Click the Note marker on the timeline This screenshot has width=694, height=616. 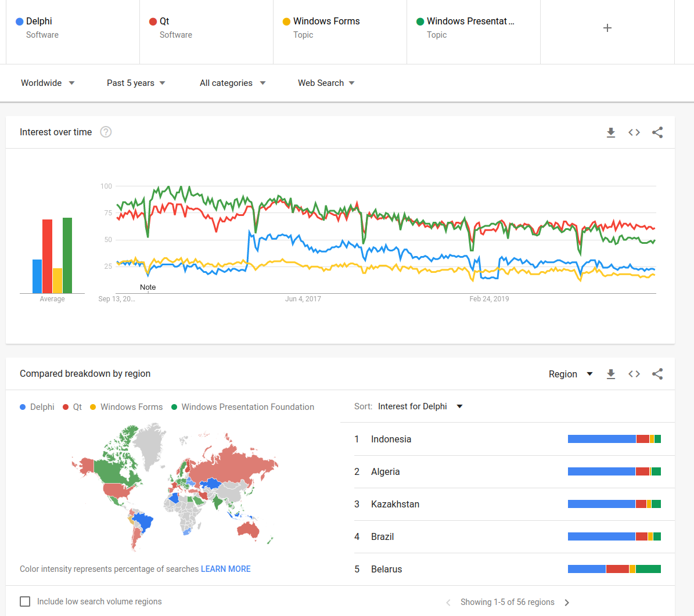click(148, 287)
